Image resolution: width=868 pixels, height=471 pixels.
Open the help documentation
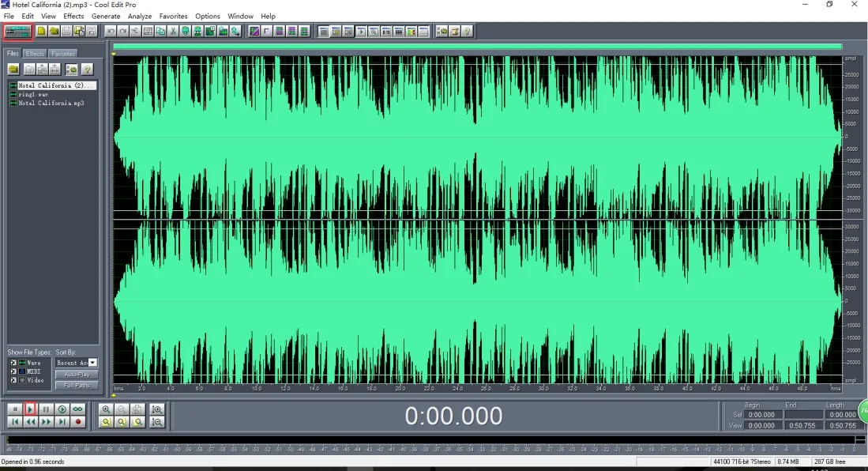[466, 31]
